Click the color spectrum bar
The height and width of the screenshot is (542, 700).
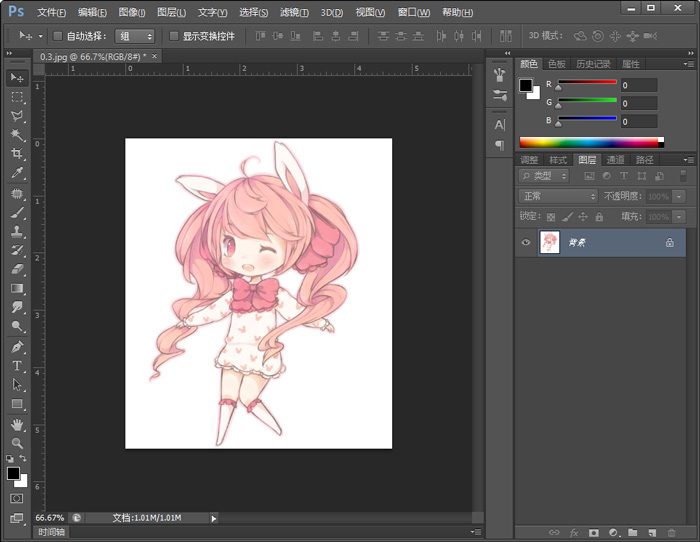click(x=590, y=142)
